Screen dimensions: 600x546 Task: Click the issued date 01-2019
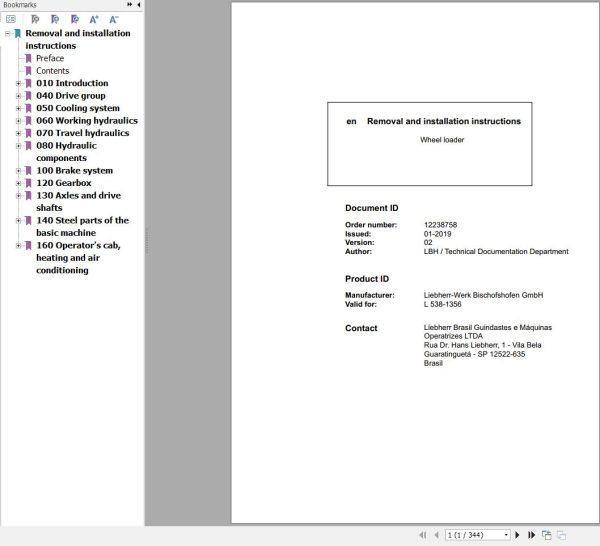pyautogui.click(x=437, y=234)
